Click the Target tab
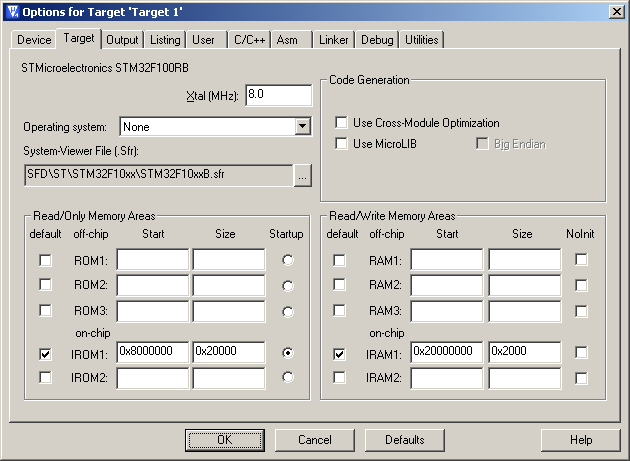The image size is (630, 461). pos(79,38)
